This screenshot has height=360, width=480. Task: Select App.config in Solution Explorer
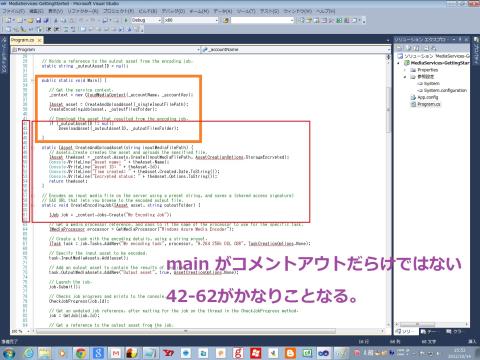pos(424,97)
